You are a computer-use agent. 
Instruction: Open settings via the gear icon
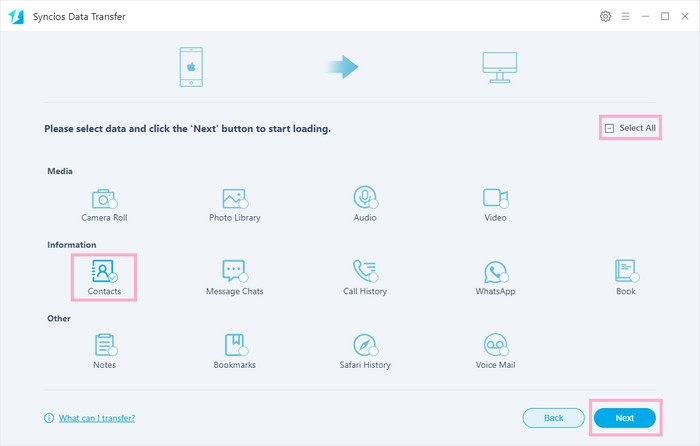click(605, 17)
